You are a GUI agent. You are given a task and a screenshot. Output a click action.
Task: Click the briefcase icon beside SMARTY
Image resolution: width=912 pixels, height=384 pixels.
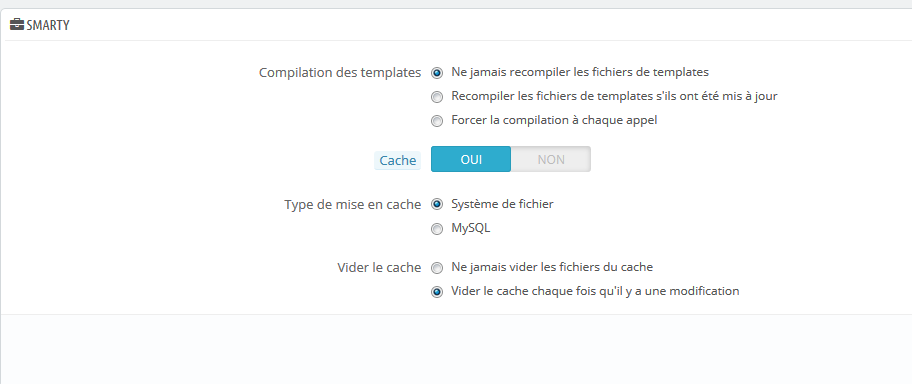[17, 25]
